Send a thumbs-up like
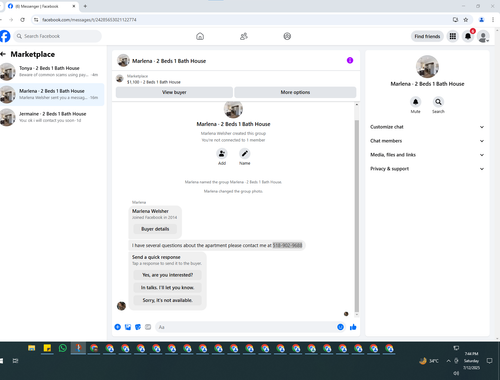The image size is (500, 380). [353, 327]
